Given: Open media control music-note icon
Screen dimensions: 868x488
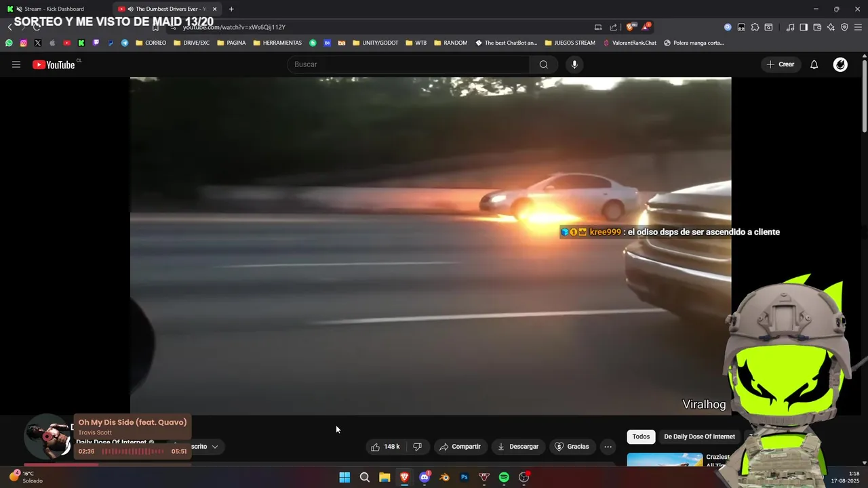Looking at the screenshot, I should pyautogui.click(x=790, y=27).
